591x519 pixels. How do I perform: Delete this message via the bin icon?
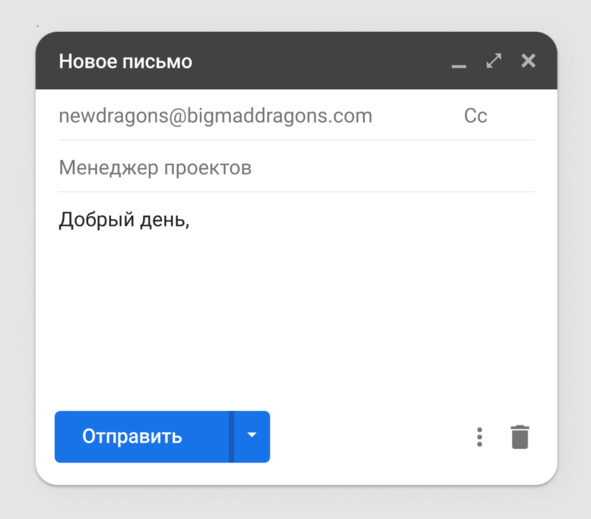[520, 437]
